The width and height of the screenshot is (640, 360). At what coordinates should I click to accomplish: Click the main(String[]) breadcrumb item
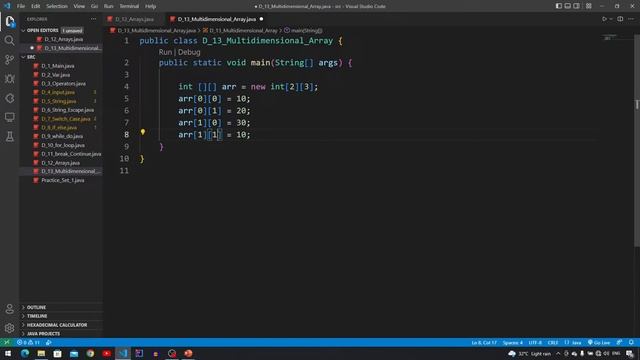pos(303,30)
